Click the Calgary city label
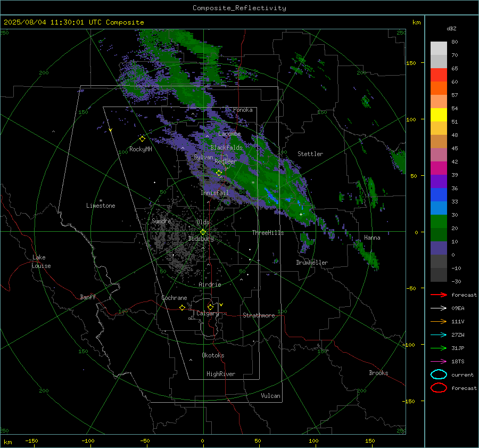This screenshot has width=479, height=448. (208, 313)
